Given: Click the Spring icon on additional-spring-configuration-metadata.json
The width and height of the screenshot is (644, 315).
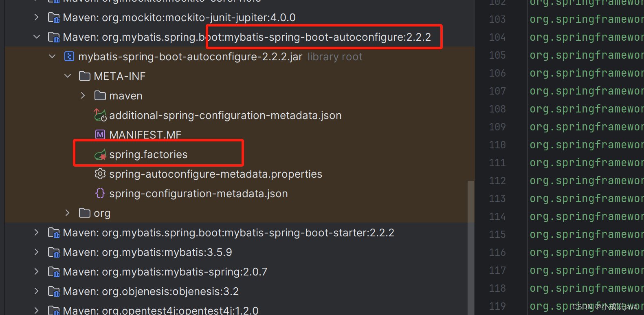Looking at the screenshot, I should (100, 115).
